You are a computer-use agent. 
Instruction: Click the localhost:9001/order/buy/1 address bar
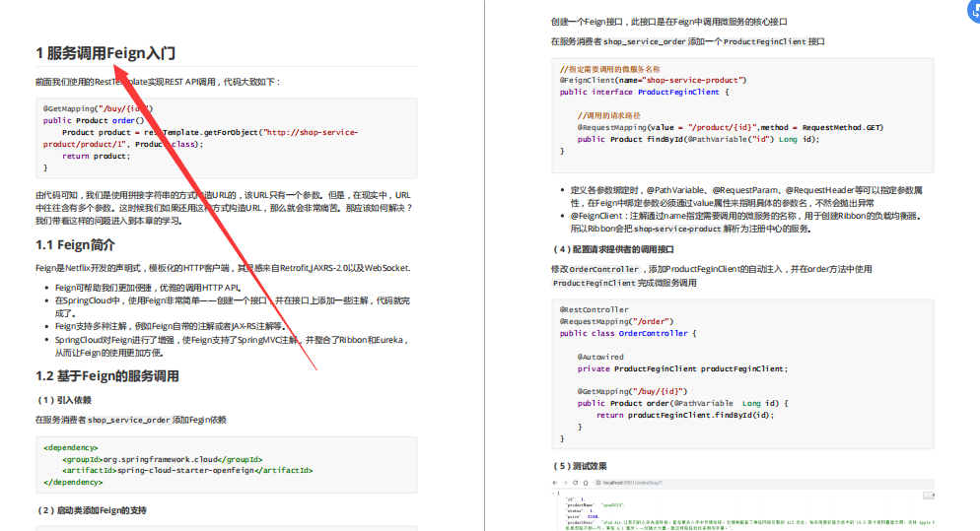(x=762, y=483)
